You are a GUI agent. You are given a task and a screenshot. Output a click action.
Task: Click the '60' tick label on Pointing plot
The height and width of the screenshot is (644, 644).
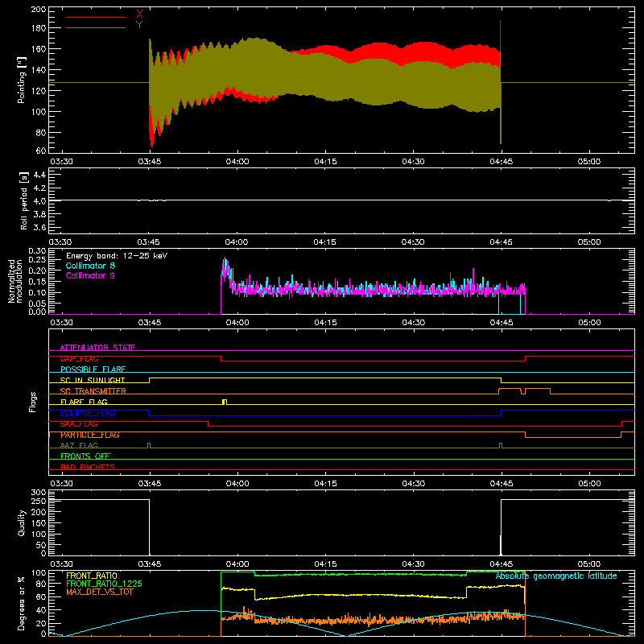[x=41, y=151]
